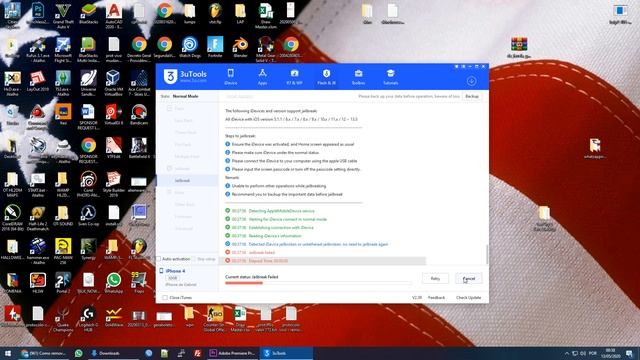The height and width of the screenshot is (360, 640).
Task: Open Universe Sandbox desktop icon
Action: click(89, 83)
